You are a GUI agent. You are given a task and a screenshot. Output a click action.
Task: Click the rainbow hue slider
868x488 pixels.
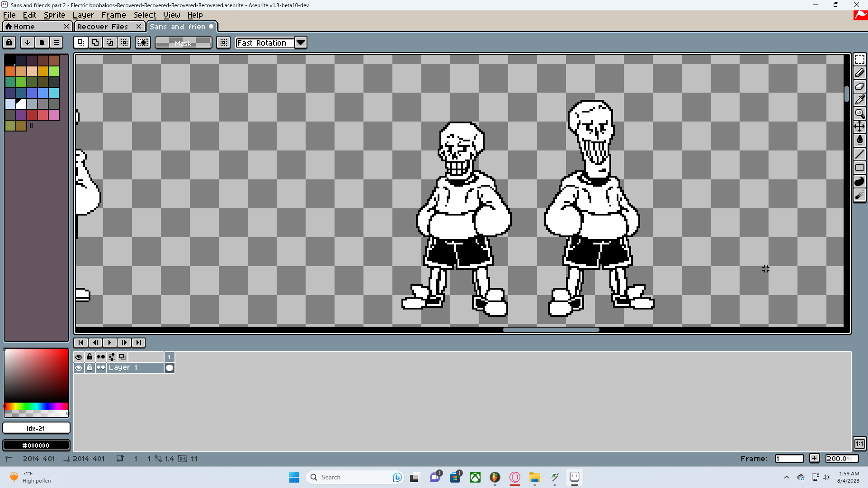pyautogui.click(x=36, y=406)
